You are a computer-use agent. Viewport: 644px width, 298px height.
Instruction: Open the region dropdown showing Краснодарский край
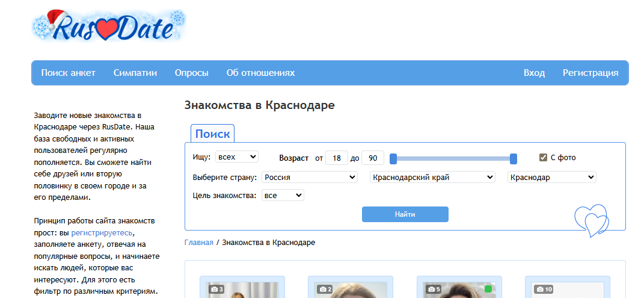tap(432, 178)
